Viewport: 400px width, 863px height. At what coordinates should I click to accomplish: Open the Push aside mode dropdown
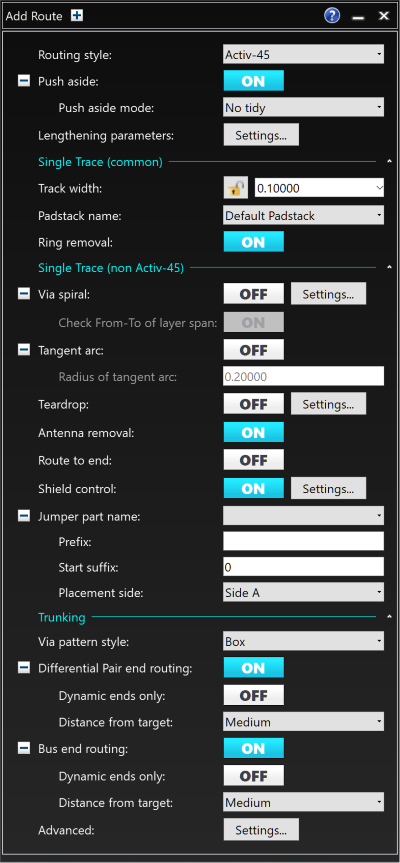(303, 108)
